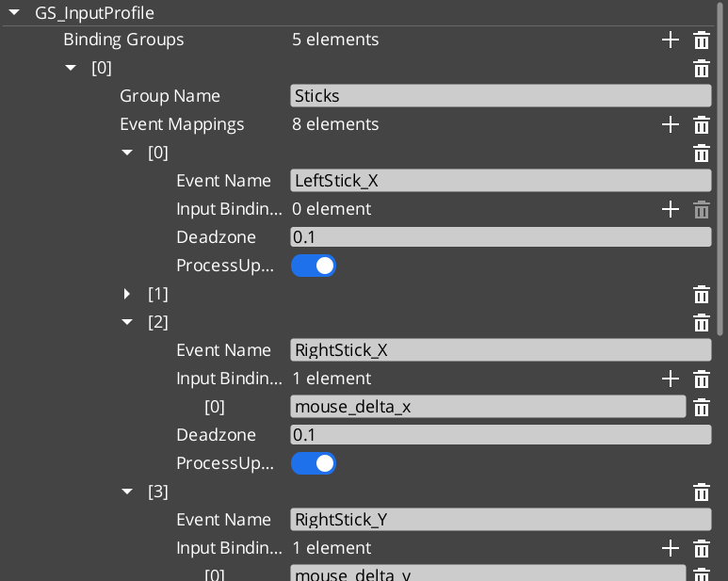
Task: Collapse the GS_InputProfile section
Action: [14, 13]
